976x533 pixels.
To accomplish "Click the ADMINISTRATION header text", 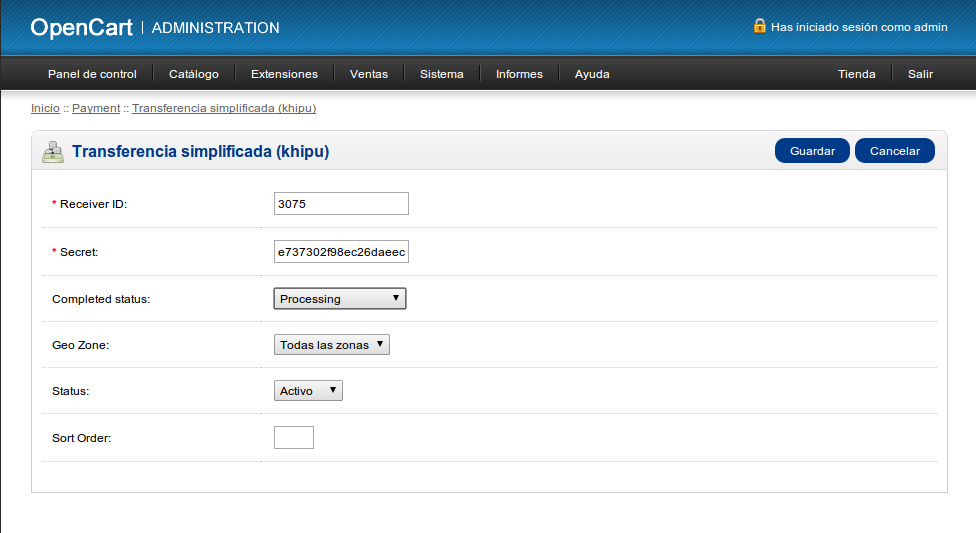I will [215, 28].
